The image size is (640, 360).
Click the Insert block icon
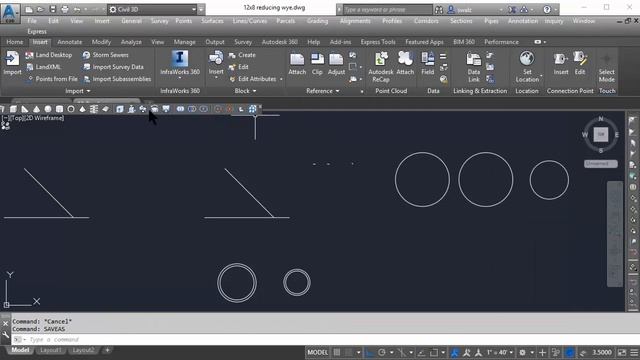tap(216, 58)
